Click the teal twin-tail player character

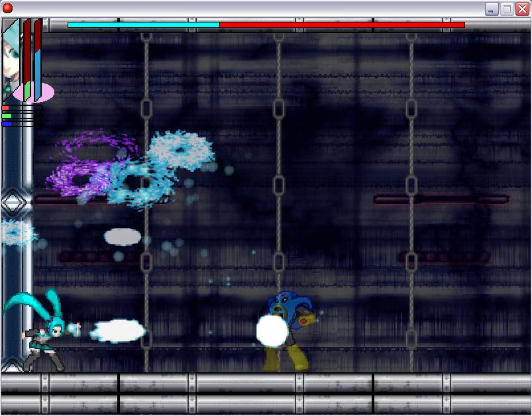(x=40, y=331)
